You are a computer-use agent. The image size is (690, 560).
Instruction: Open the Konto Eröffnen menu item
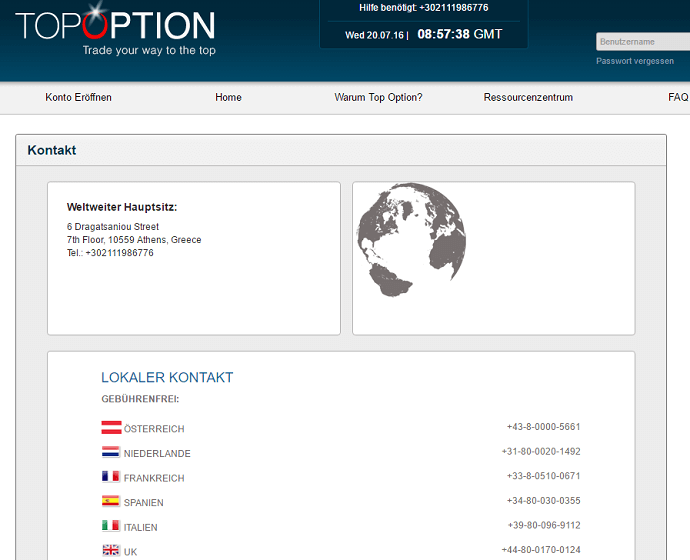coord(78,97)
